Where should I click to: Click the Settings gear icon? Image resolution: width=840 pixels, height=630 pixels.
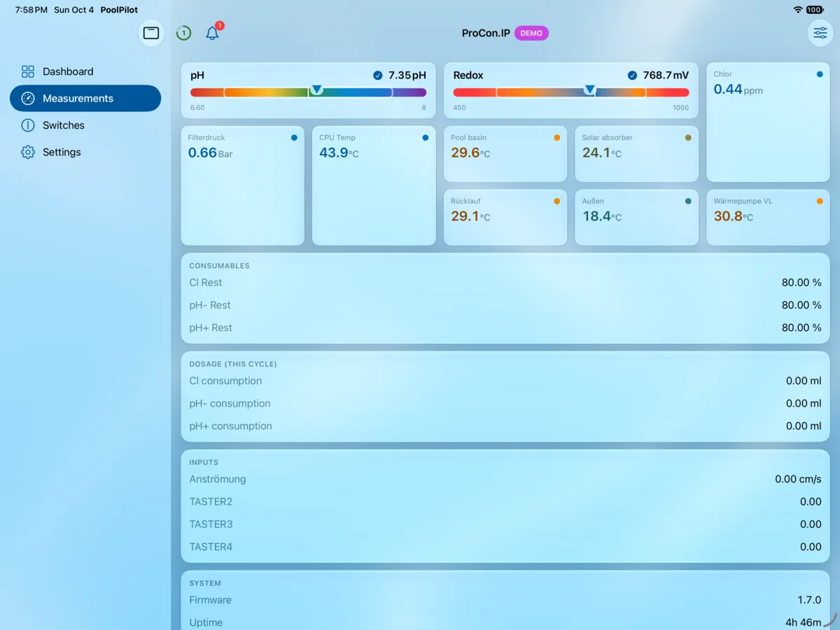tap(28, 152)
